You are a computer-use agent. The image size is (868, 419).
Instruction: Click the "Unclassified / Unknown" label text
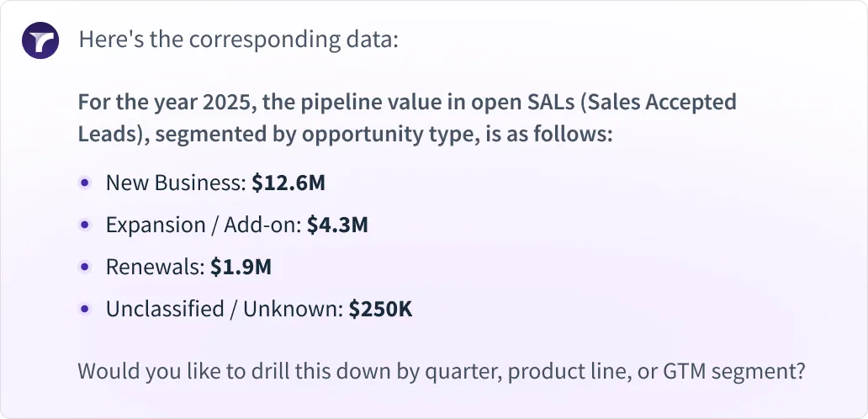[223, 309]
